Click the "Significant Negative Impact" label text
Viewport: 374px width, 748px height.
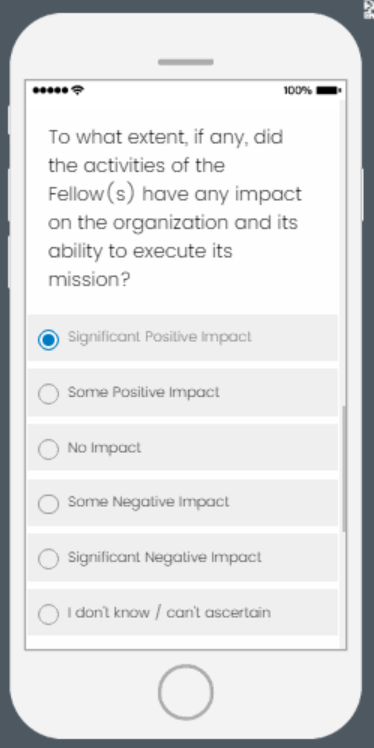pyautogui.click(x=165, y=557)
